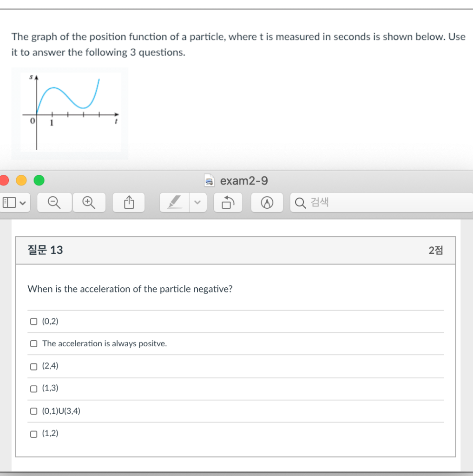Screen dimensions: 473x476
Task: Open the Share options
Action: 128,202
